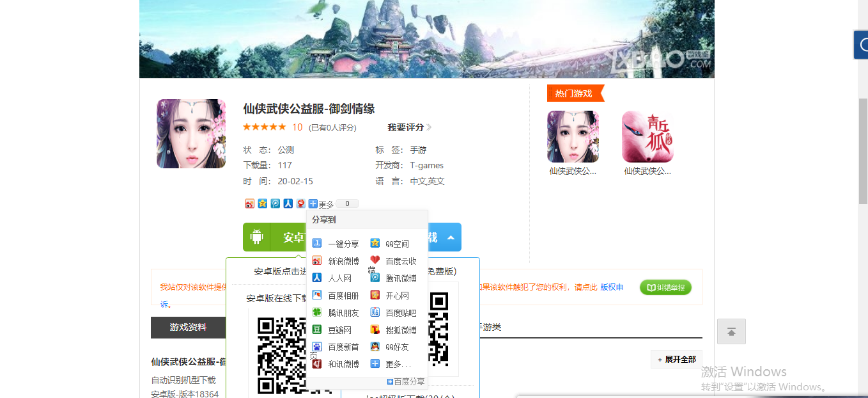Click 新浪微博 in the share popup

point(343,261)
